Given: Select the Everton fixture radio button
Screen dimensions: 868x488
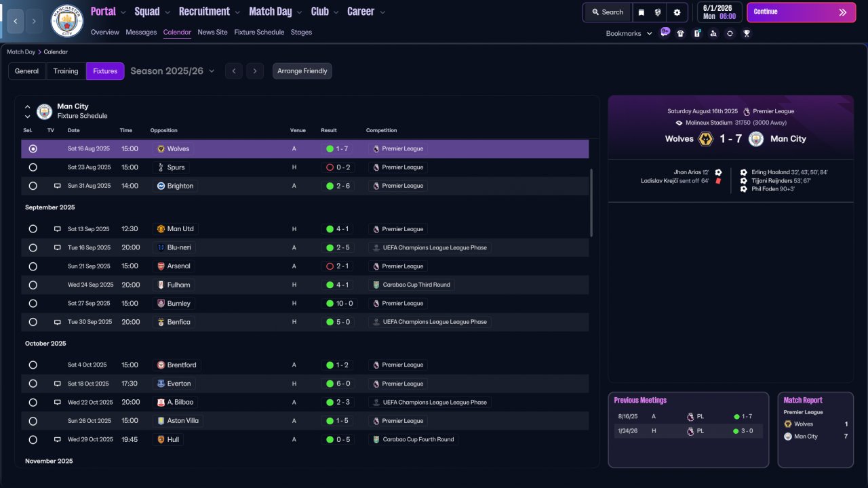Looking at the screenshot, I should 33,384.
